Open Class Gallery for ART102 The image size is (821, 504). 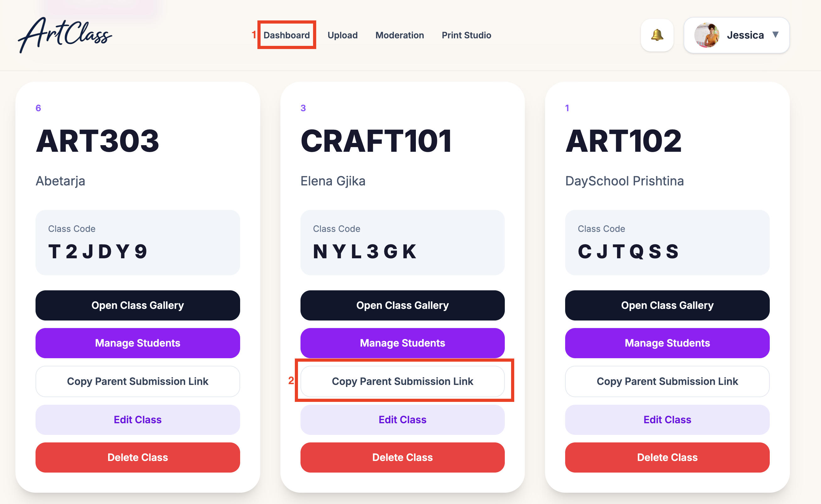[667, 305]
